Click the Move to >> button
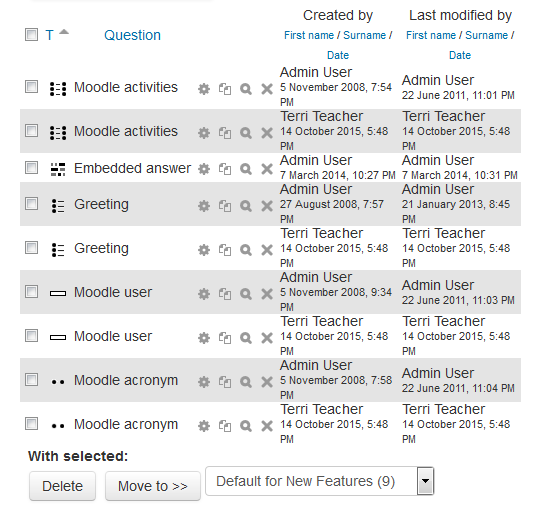The width and height of the screenshot is (555, 527). click(x=153, y=486)
